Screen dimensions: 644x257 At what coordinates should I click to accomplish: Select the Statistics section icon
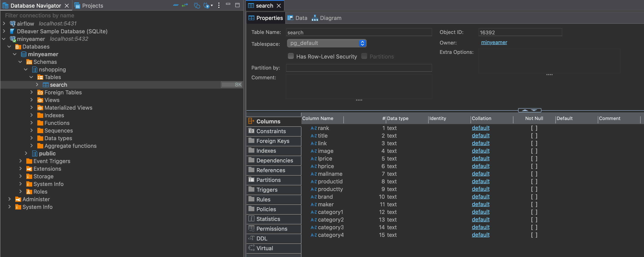point(251,219)
